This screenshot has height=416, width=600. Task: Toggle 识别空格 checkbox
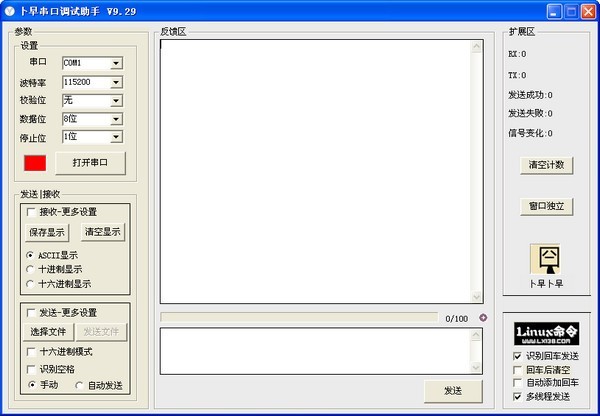tap(31, 369)
